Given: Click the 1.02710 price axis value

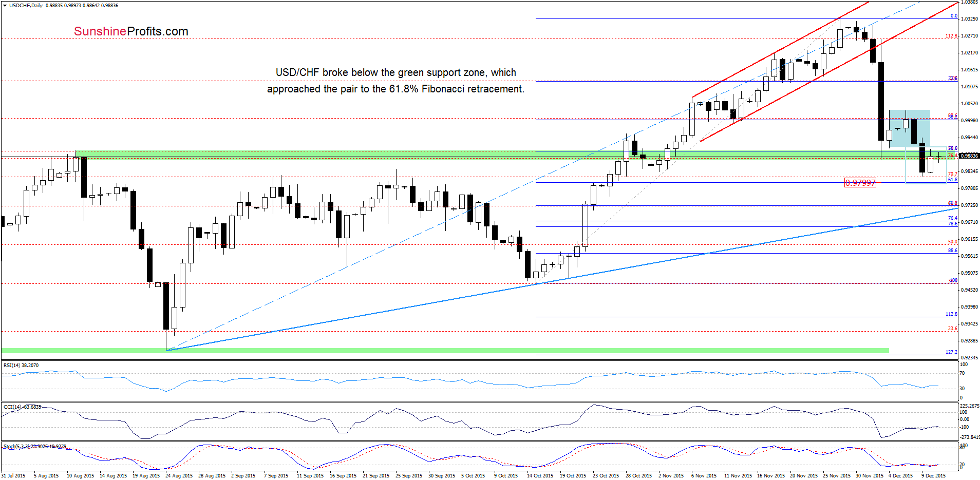Looking at the screenshot, I should 969,36.
